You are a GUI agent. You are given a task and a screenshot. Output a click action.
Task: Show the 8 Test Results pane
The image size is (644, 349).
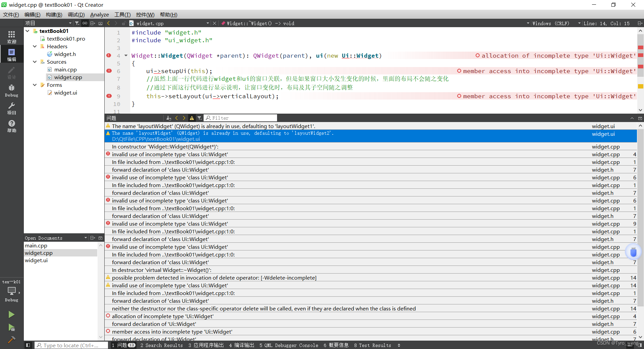[373, 345]
